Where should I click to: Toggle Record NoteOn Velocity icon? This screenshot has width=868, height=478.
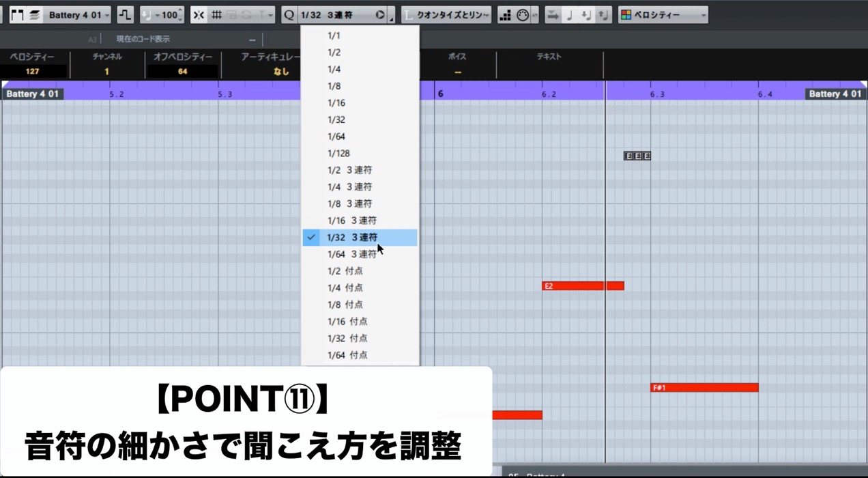(586, 14)
